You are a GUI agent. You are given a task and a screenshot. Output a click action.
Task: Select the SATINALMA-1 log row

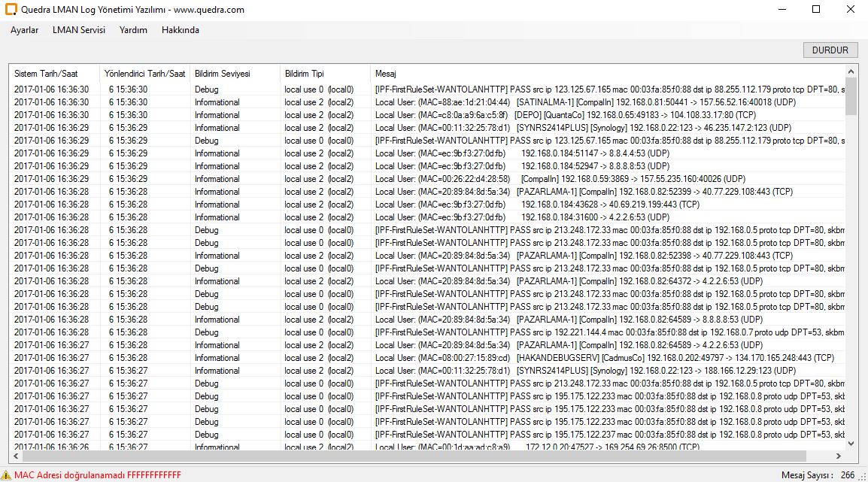tap(451, 102)
